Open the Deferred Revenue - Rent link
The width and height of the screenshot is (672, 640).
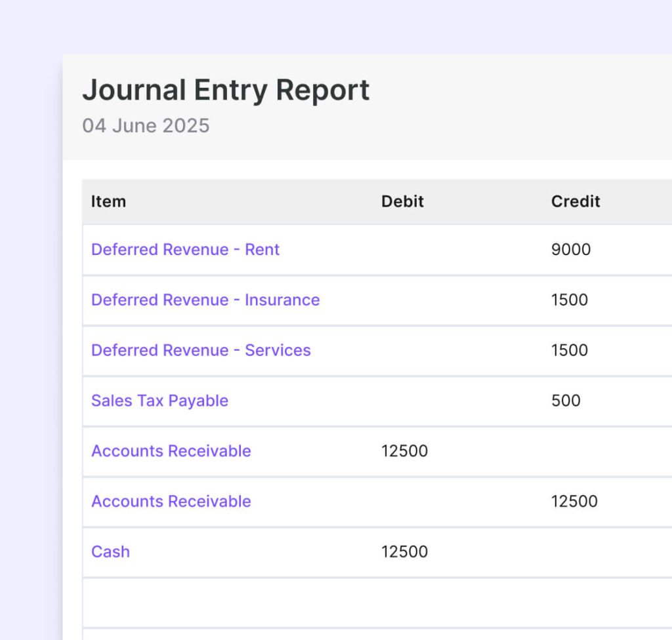coord(185,250)
